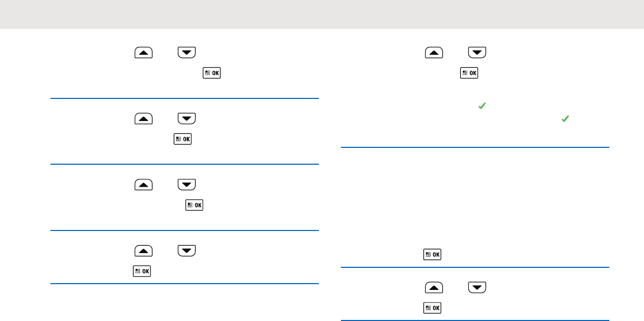Click the up arrow in the left column's second step

coord(144,119)
